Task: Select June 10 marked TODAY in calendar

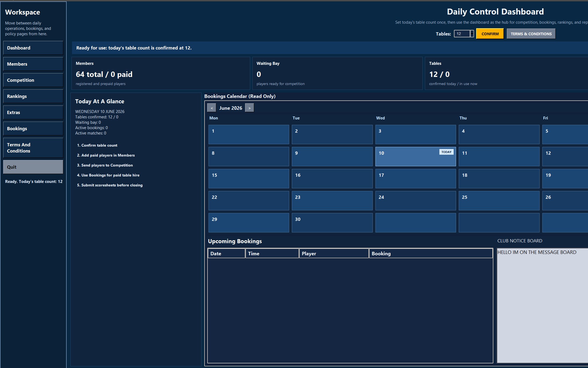Action: point(415,157)
